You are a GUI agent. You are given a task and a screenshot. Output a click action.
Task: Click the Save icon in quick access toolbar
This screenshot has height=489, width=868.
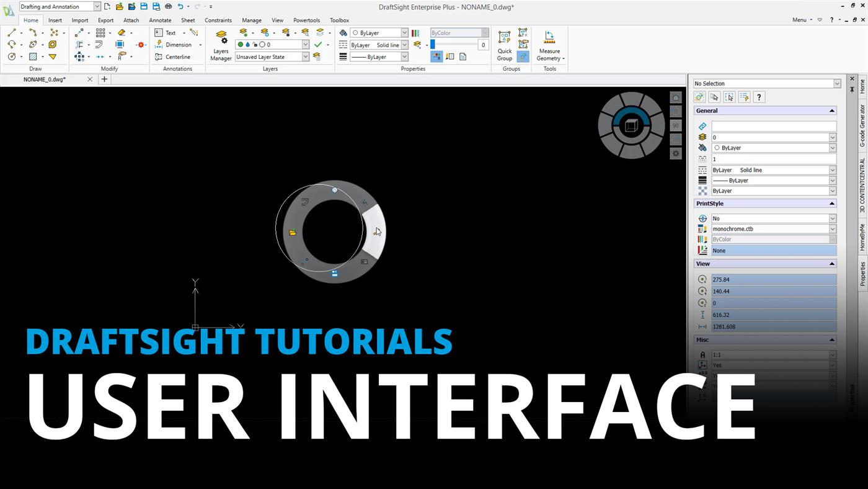pos(143,7)
